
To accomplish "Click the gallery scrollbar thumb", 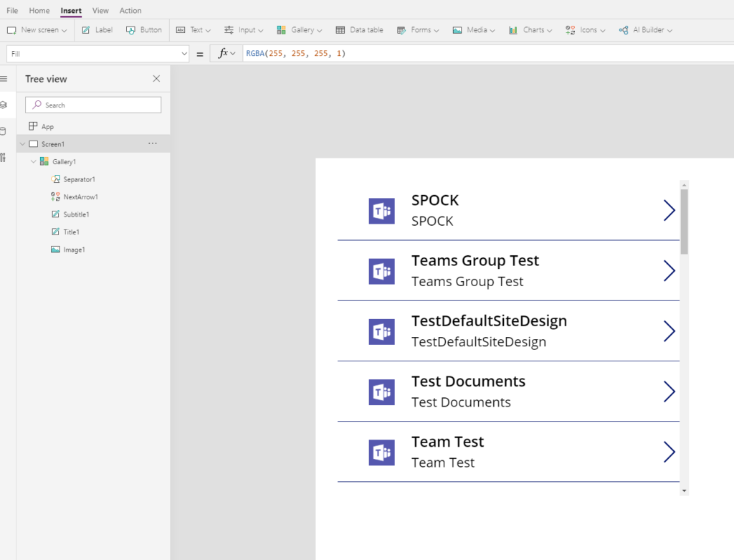I will click(684, 222).
